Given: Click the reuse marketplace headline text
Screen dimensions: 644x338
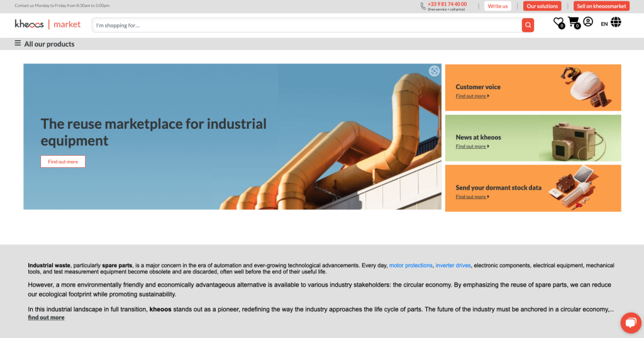Looking at the screenshot, I should (153, 132).
